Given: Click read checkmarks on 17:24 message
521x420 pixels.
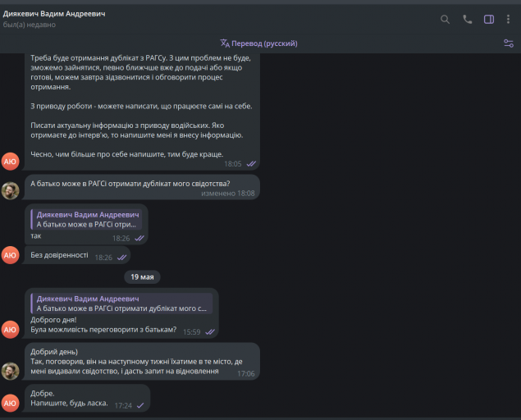Looking at the screenshot, I should coord(141,405).
